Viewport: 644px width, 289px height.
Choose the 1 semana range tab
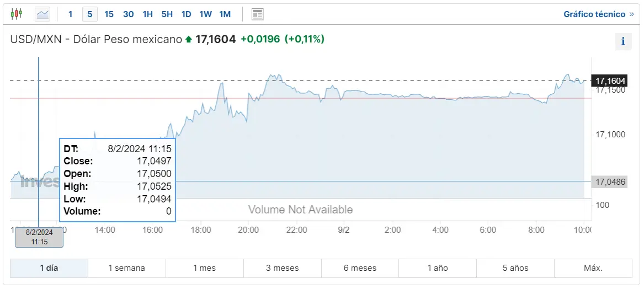pos(126,269)
